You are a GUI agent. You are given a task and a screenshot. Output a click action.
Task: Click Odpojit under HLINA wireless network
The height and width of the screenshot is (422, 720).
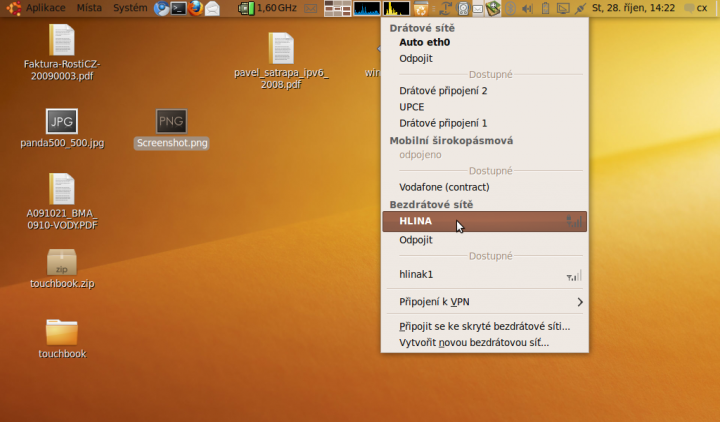click(x=484, y=240)
